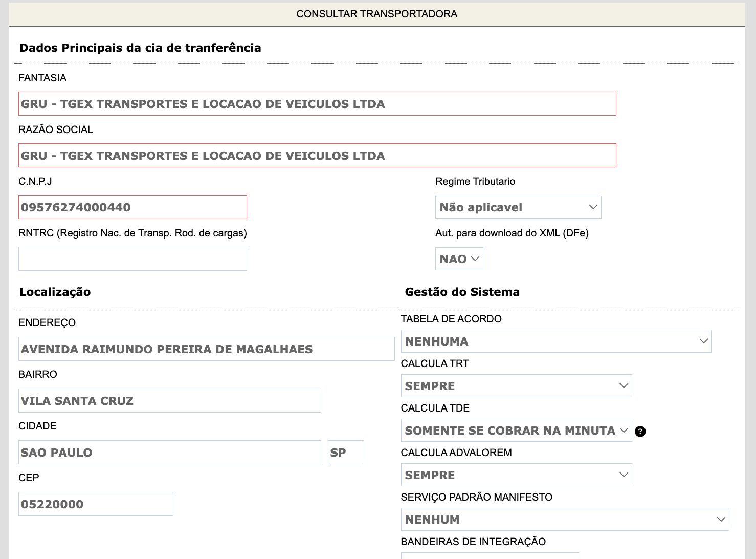Click the FANTASIA label
Viewport: 756px width, 559px height.
(42, 78)
